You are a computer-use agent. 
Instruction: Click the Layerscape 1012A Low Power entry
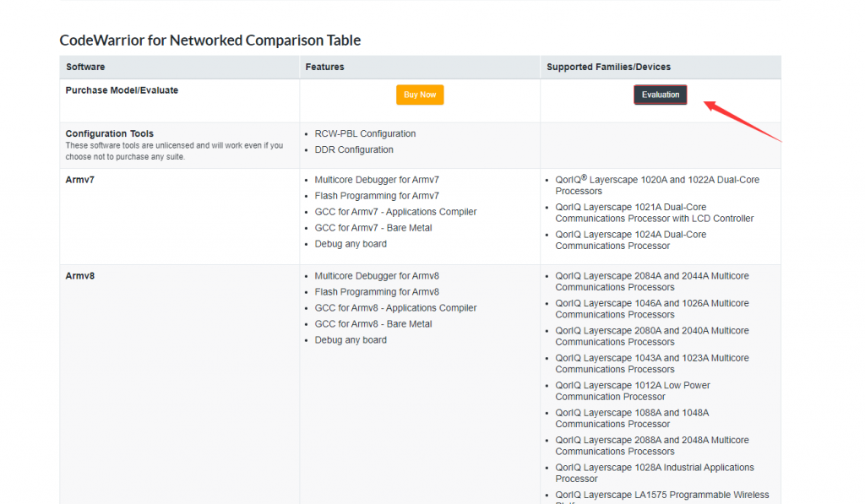(633, 391)
